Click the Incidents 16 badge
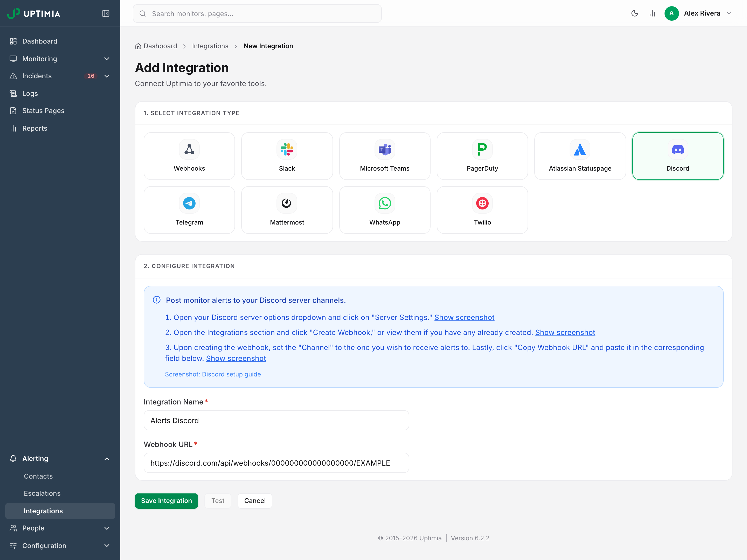This screenshot has height=560, width=747. point(91,76)
